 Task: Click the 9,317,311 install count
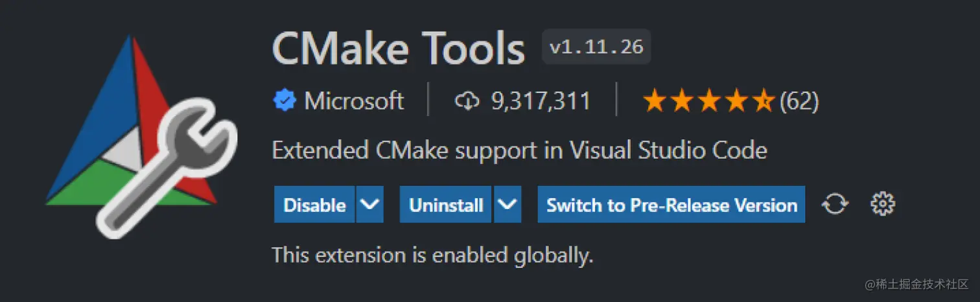coord(541,101)
